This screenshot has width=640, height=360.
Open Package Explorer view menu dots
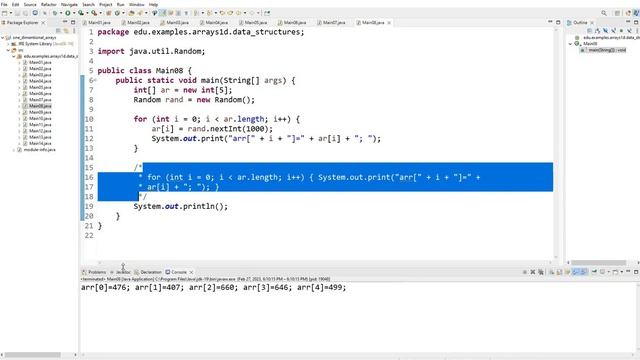click(x=74, y=31)
